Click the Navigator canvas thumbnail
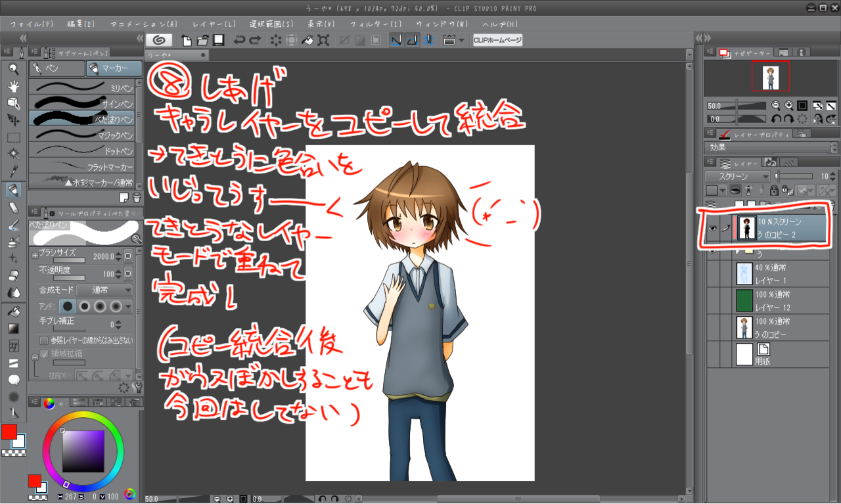 (x=771, y=78)
